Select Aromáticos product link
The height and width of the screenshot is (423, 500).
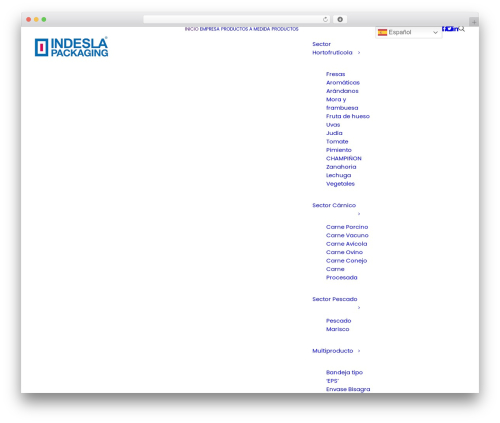[343, 82]
